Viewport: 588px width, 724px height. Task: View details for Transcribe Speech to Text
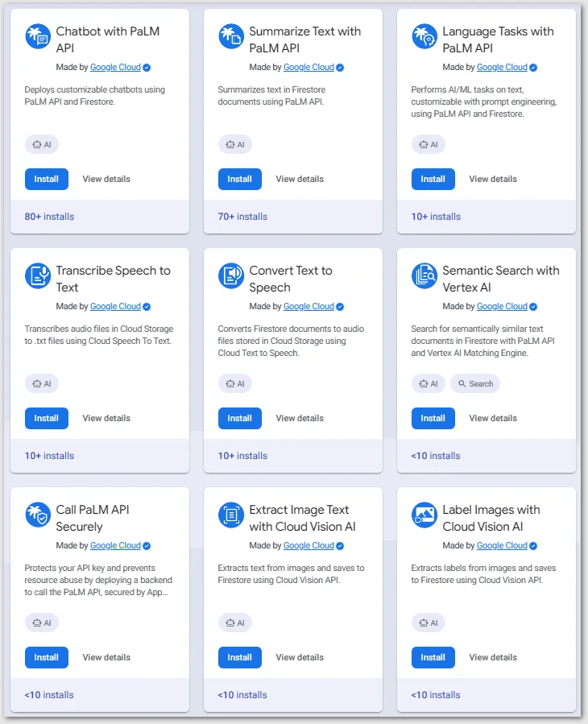coord(106,418)
